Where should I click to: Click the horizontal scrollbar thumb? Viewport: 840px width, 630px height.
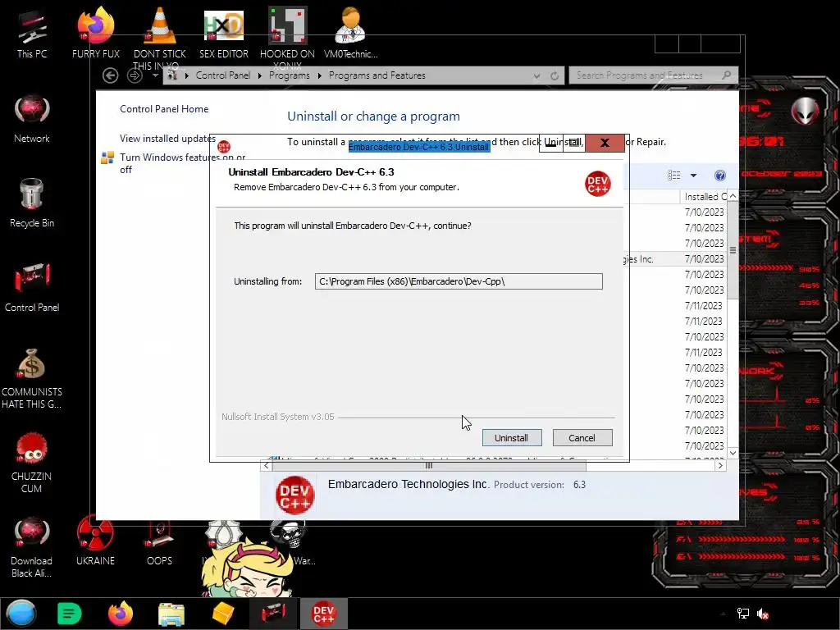429,466
